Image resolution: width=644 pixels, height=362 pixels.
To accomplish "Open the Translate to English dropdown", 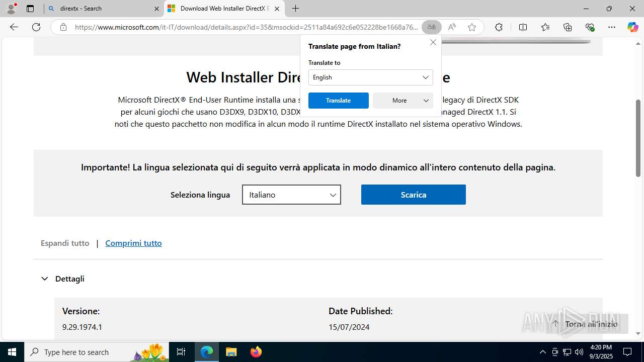I will click(x=371, y=77).
